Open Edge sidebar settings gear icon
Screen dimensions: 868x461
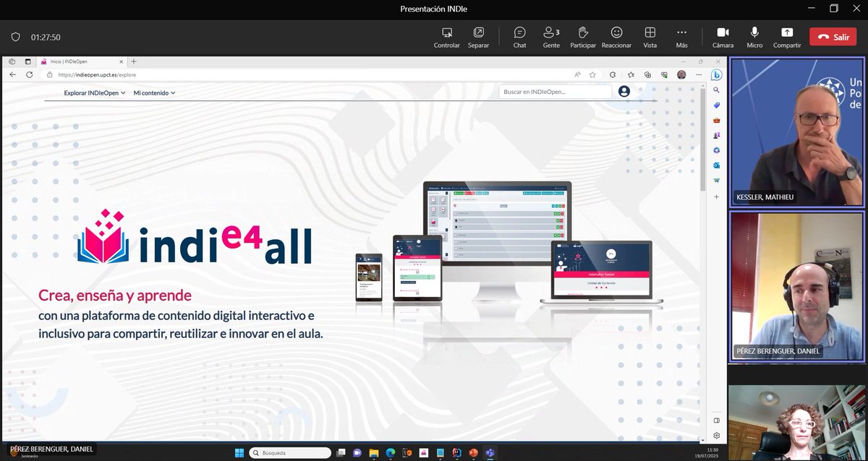pyautogui.click(x=716, y=436)
